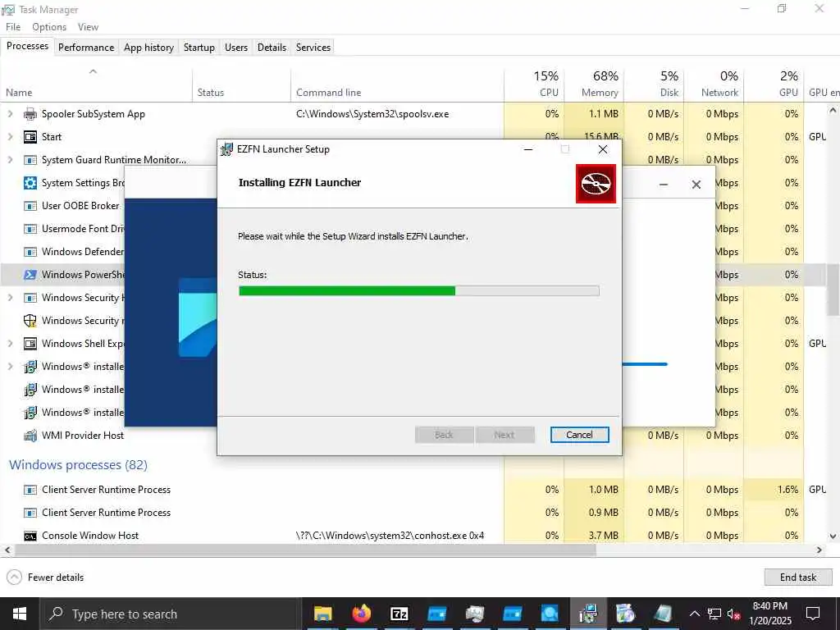
Task: Sort by the Disk column header
Action: (654, 85)
